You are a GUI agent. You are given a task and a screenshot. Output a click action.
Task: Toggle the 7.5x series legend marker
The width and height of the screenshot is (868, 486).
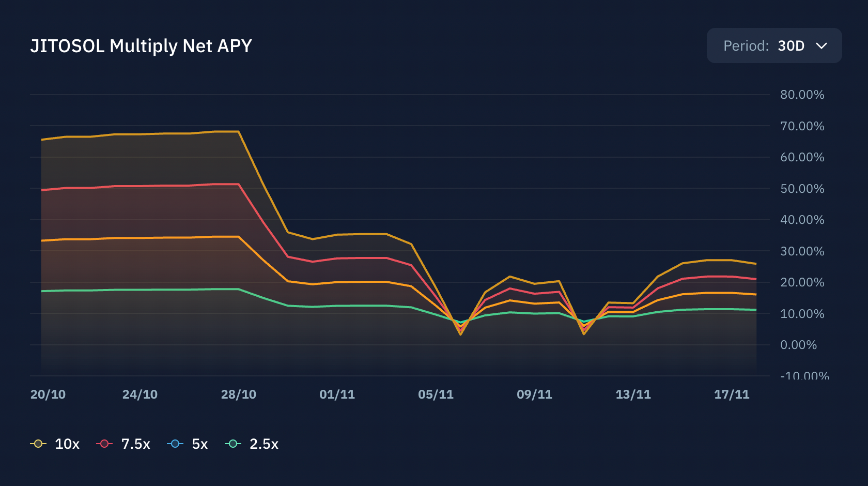pos(104,444)
